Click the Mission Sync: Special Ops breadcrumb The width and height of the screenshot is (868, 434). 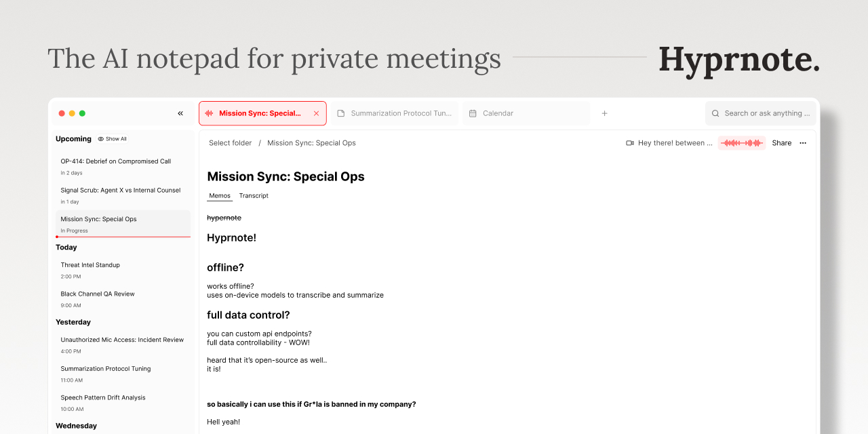311,143
